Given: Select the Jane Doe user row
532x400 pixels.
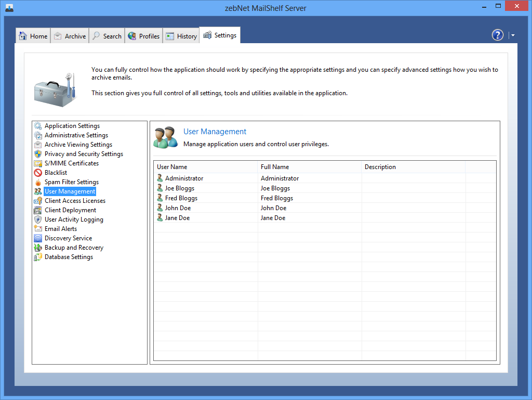Looking at the screenshot, I should pos(177,218).
